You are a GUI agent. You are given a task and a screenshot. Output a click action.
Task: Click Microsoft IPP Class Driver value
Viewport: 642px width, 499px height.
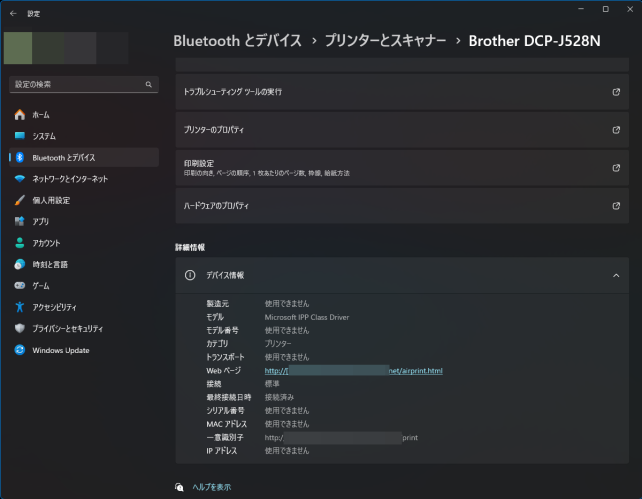(307, 317)
